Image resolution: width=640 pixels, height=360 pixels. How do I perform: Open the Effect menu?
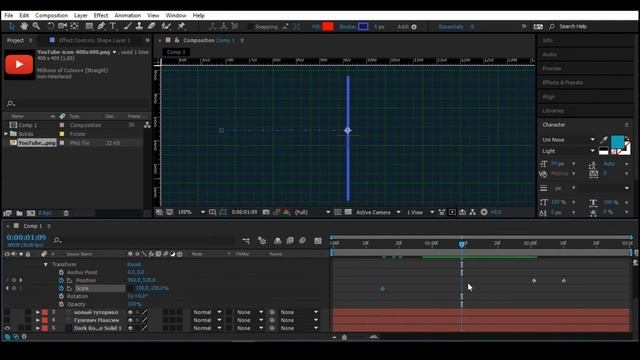click(x=101, y=15)
